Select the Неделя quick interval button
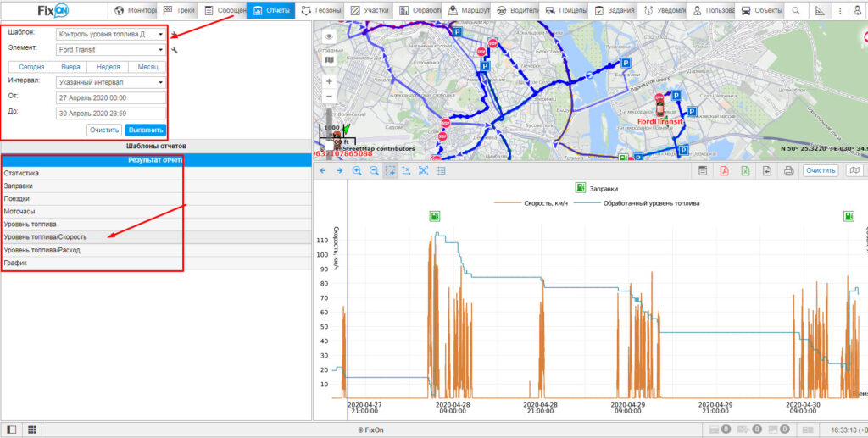Screen dimensions: 868x438 click(x=108, y=66)
